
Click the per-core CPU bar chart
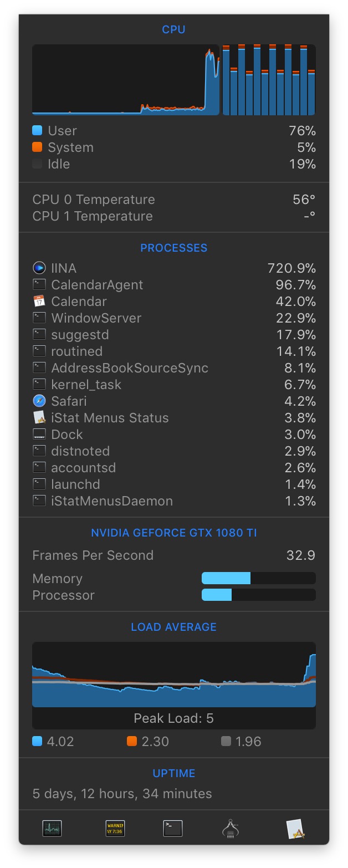pos(269,80)
